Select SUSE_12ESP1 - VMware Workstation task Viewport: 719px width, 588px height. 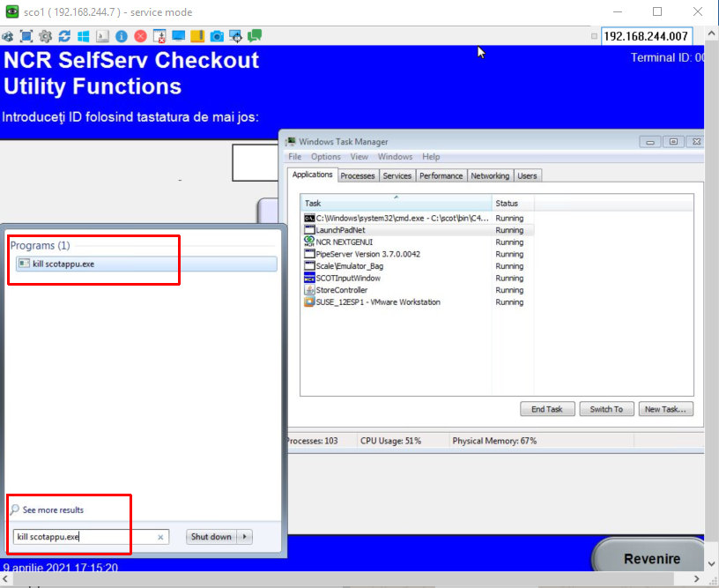pos(419,301)
